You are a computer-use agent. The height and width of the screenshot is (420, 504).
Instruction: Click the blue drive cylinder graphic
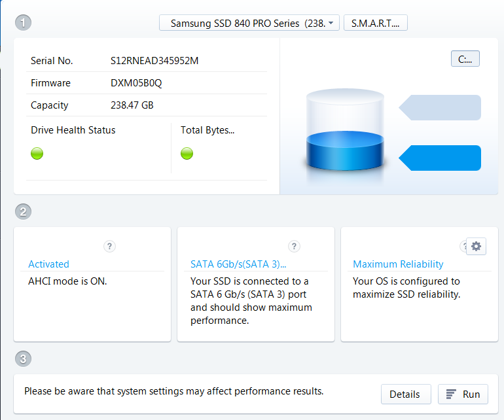click(345, 130)
